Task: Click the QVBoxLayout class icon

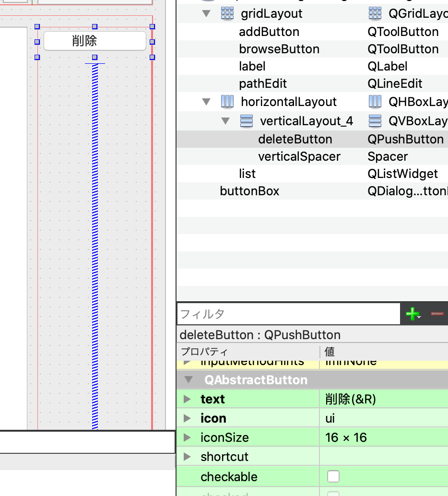Action: (375, 121)
